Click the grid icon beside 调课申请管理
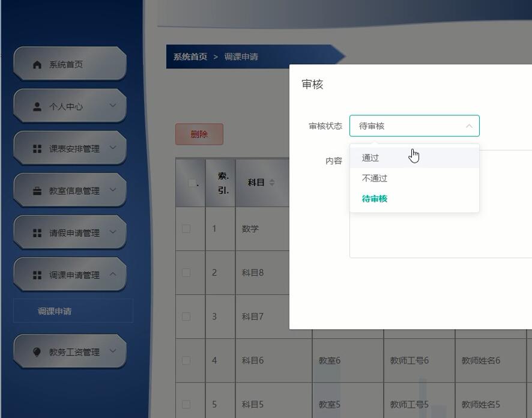Screen dimensions: 532x418 [x=37, y=275]
